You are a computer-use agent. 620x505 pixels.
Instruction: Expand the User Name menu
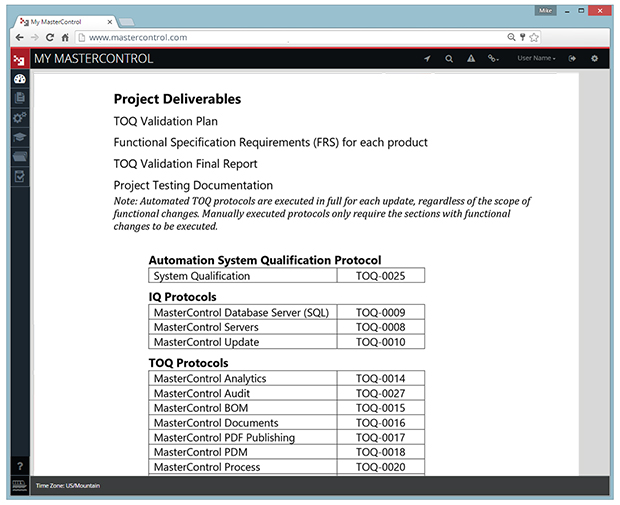(x=537, y=58)
